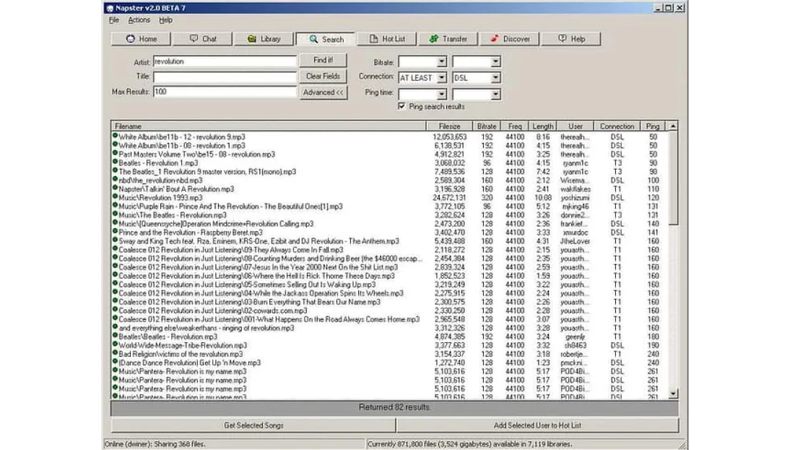Screen dimensions: 800x450
Task: Collapse options with Advanced << button
Action: coord(323,92)
